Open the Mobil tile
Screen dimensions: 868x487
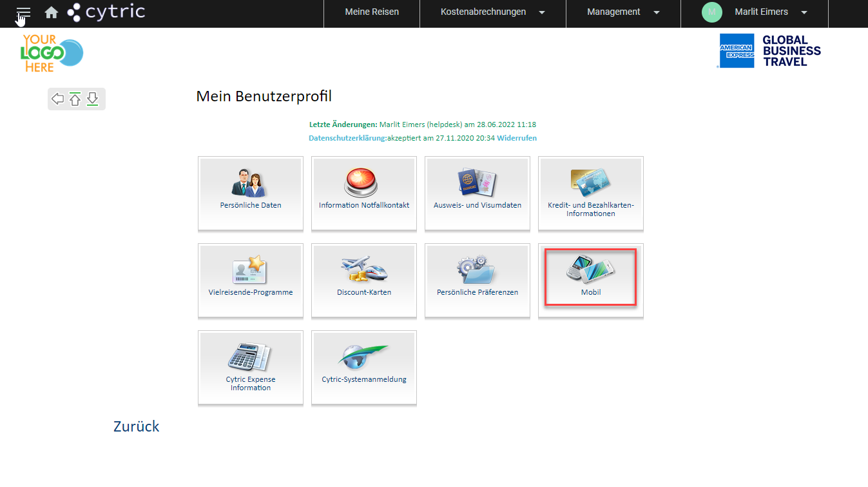tap(591, 281)
